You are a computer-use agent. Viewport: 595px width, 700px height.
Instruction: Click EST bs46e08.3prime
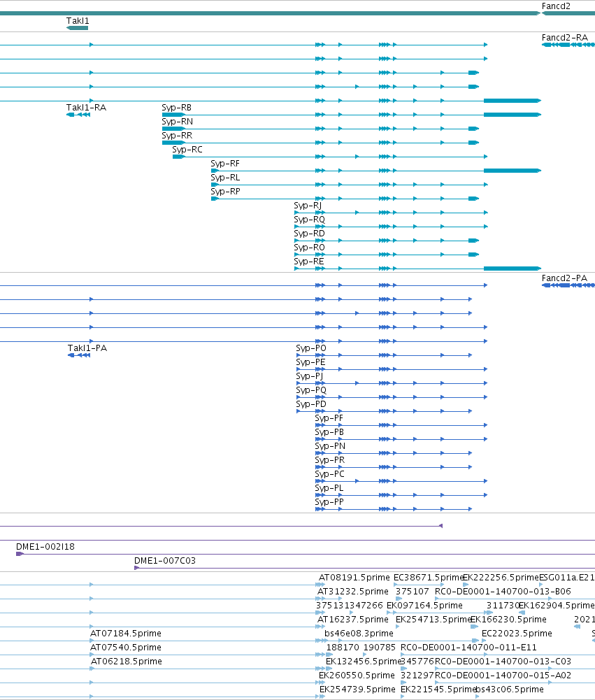(359, 634)
